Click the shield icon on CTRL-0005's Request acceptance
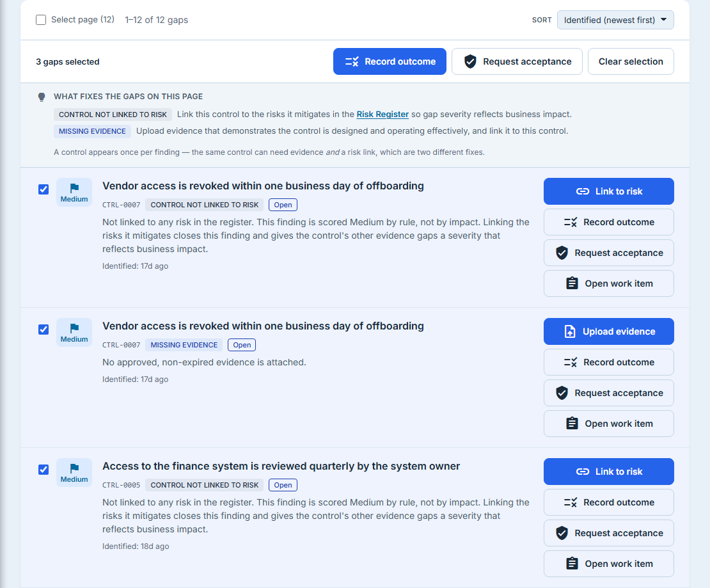 [562, 533]
